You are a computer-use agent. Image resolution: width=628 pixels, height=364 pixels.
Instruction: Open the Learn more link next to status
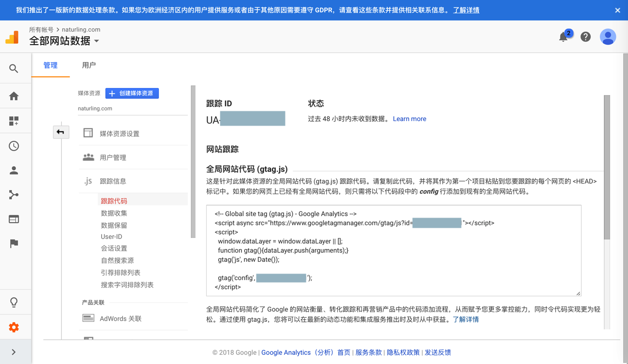(x=409, y=119)
